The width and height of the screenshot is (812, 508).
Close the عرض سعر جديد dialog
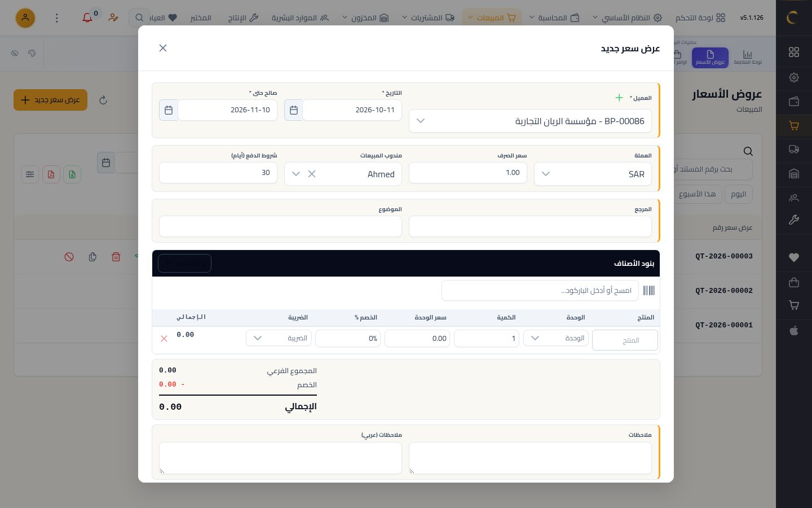tap(163, 48)
